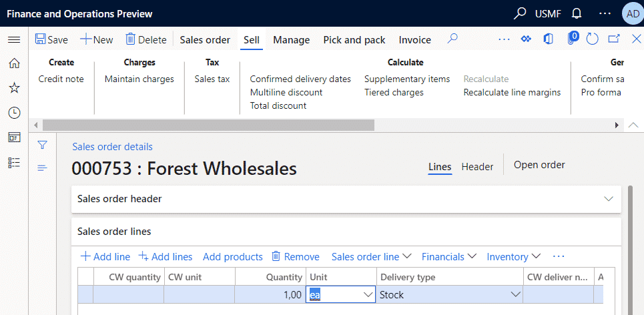This screenshot has width=644, height=315.
Task: Open the Favorites star in sidebar
Action: pos(15,87)
